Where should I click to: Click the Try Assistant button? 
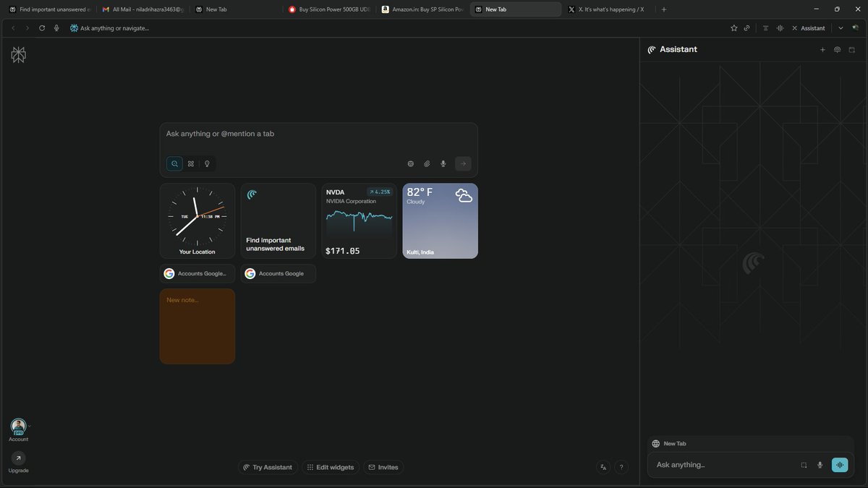268,468
